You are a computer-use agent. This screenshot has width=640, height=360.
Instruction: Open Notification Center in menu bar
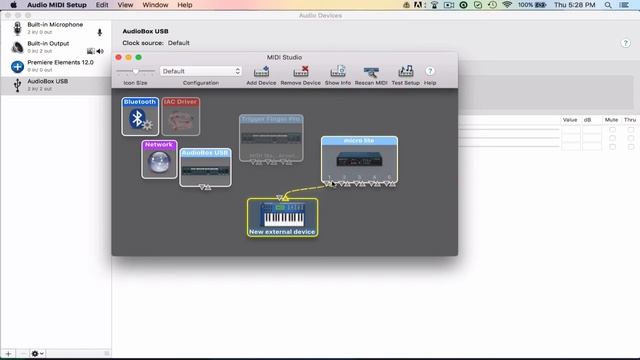coord(624,5)
